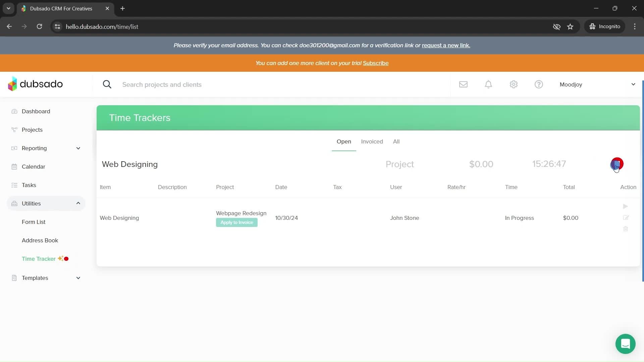Switch to the All tab
The height and width of the screenshot is (362, 644).
(396, 141)
